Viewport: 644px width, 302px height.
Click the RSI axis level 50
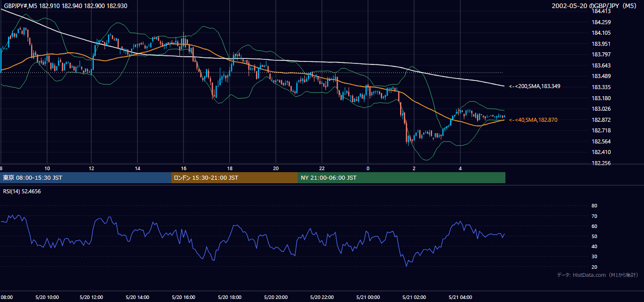tap(594, 236)
